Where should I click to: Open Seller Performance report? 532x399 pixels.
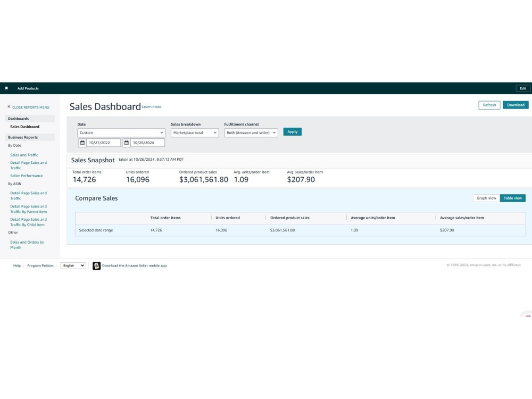coord(27,176)
